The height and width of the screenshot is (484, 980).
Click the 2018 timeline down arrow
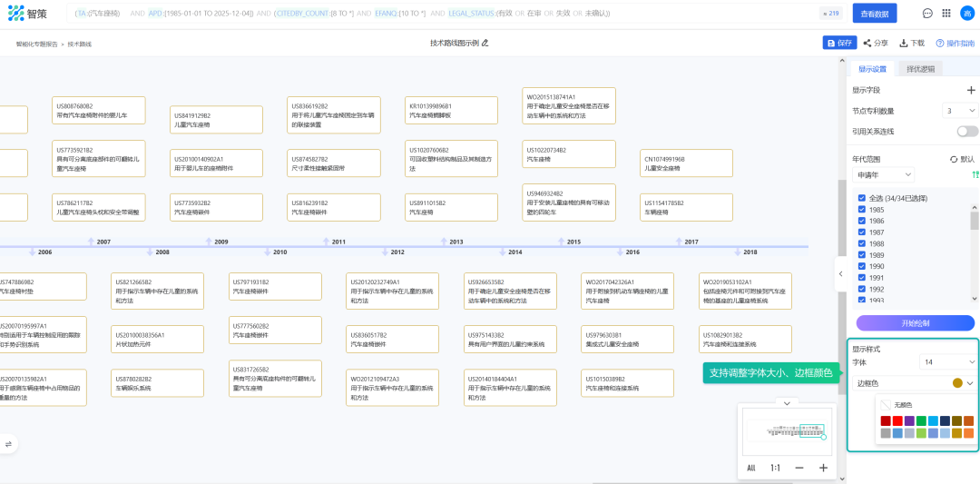coord(738,252)
